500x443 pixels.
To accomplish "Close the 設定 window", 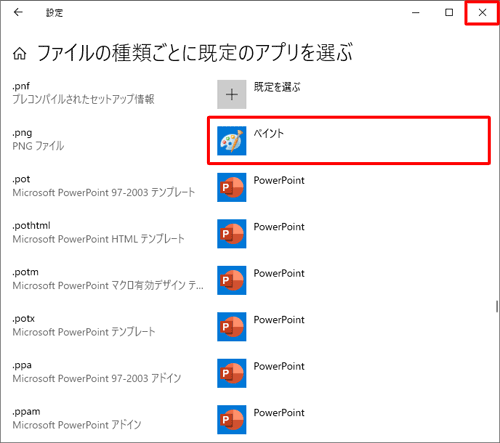I will pyautogui.click(x=482, y=13).
